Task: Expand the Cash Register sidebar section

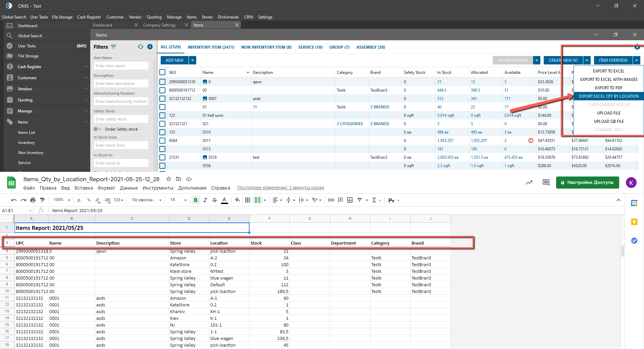Action: [86, 67]
